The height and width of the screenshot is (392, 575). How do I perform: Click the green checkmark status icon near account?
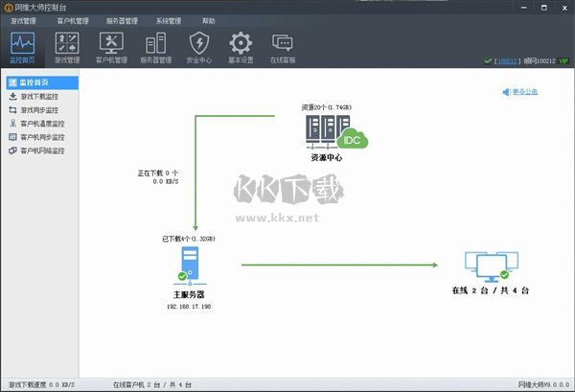click(488, 61)
